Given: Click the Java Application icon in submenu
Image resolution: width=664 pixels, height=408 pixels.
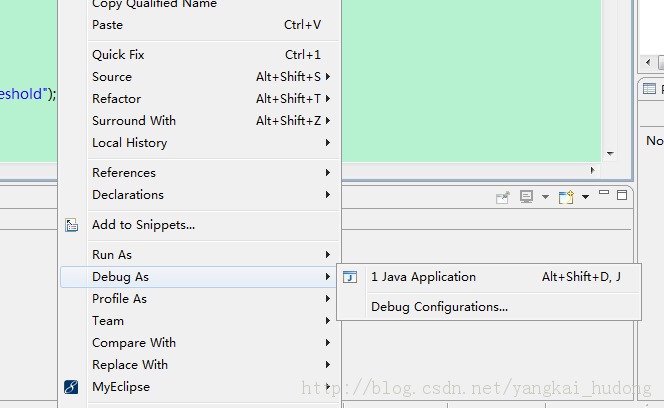Looking at the screenshot, I should click(350, 277).
